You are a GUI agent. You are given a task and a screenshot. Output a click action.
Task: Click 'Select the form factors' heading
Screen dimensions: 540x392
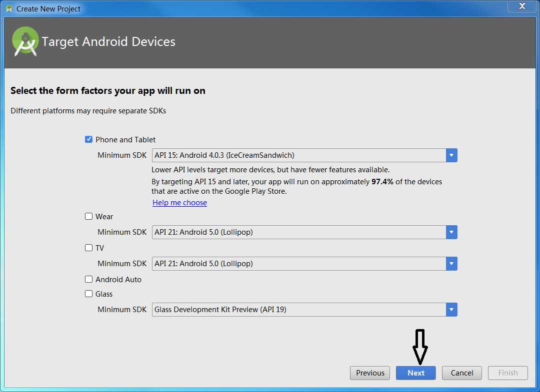coord(108,91)
